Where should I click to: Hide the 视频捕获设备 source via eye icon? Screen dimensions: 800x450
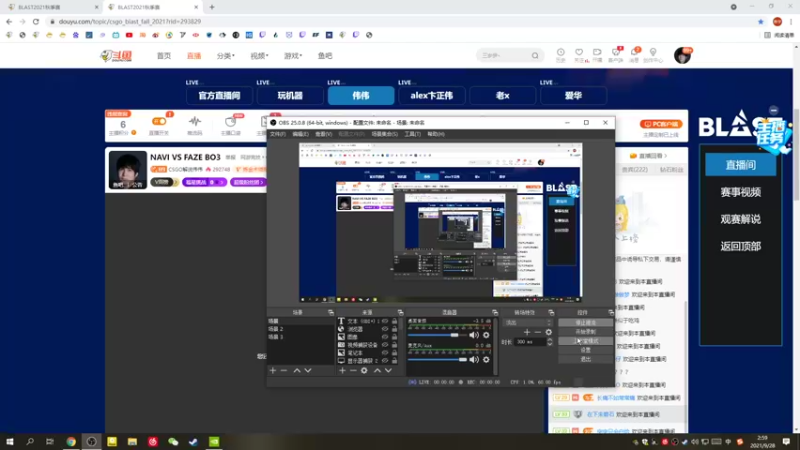(x=385, y=345)
